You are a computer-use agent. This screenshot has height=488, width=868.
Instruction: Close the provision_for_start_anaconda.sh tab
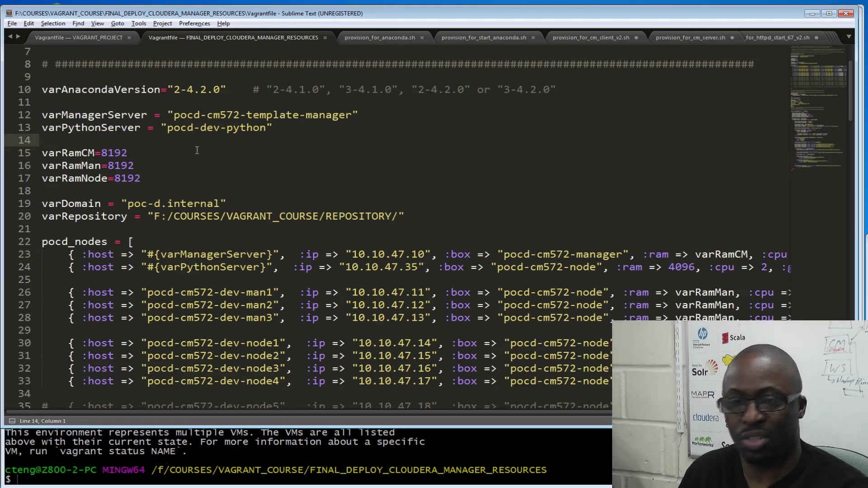pyautogui.click(x=533, y=38)
